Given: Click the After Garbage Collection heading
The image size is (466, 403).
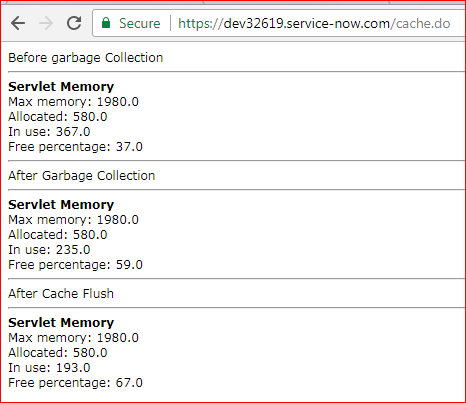Looking at the screenshot, I should coord(82,176).
